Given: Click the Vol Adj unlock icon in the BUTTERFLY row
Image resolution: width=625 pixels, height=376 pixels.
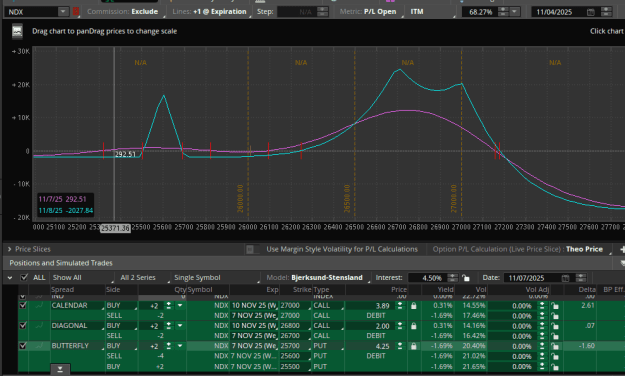Looking at the screenshot, I should [x=554, y=346].
